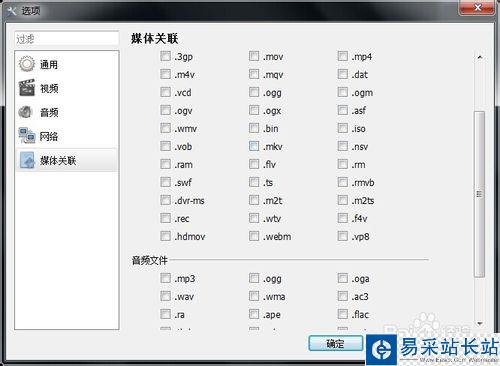Select the .hdmov checkbox
Viewport: 500px width, 366px height.
165,236
